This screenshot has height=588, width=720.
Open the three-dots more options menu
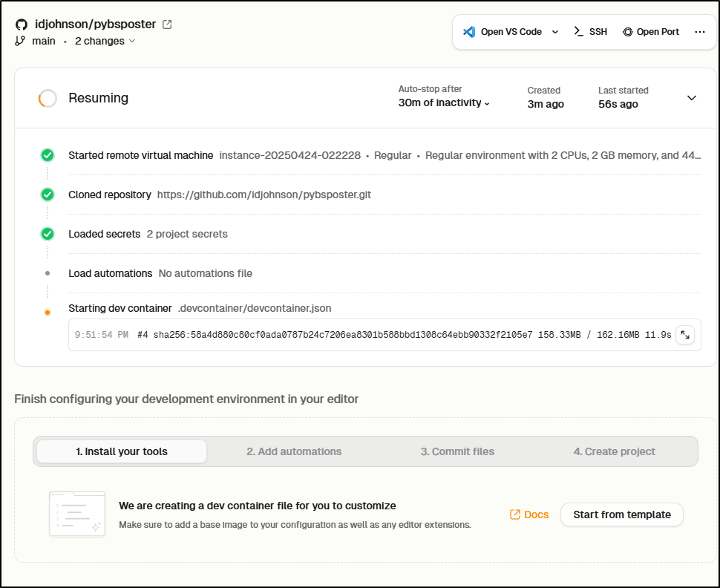(700, 32)
